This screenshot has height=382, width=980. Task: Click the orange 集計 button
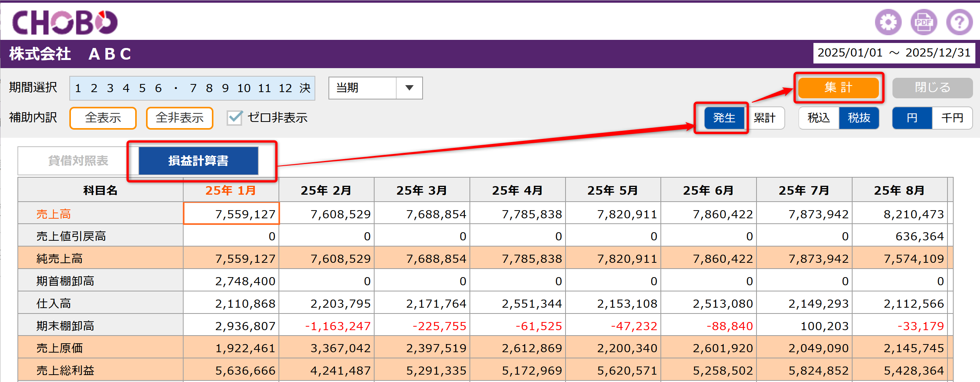838,87
